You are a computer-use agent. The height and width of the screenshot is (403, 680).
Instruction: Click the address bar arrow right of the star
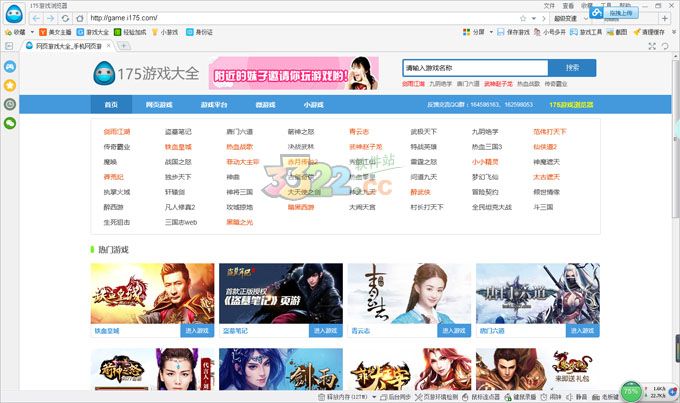tap(543, 18)
